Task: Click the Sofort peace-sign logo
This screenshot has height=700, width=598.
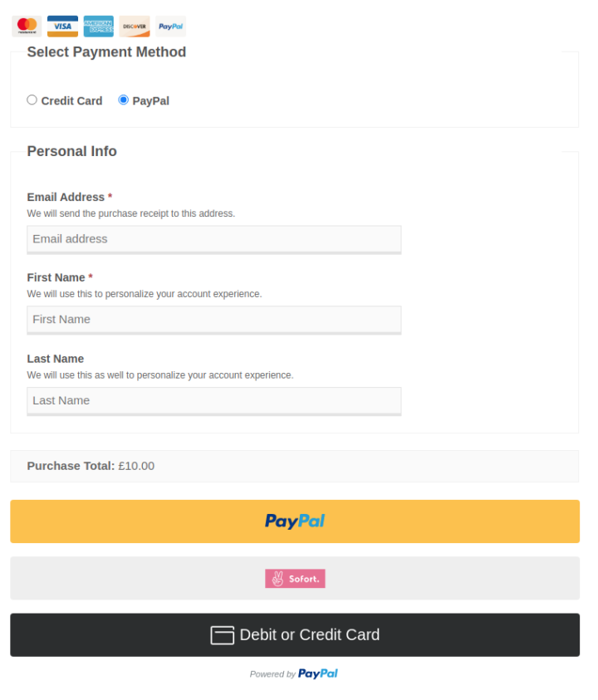Action: (276, 578)
